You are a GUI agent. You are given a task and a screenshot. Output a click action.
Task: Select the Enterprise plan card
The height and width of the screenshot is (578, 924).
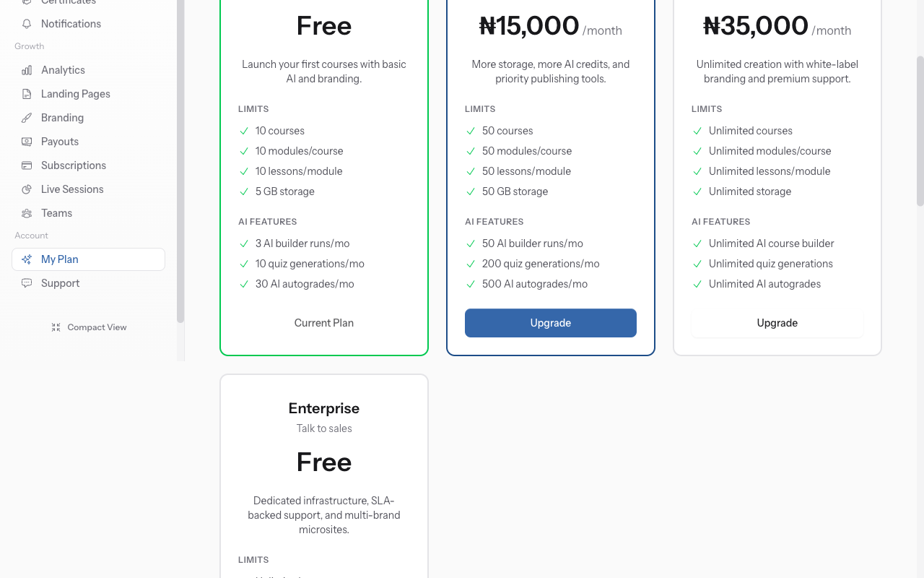(x=323, y=477)
